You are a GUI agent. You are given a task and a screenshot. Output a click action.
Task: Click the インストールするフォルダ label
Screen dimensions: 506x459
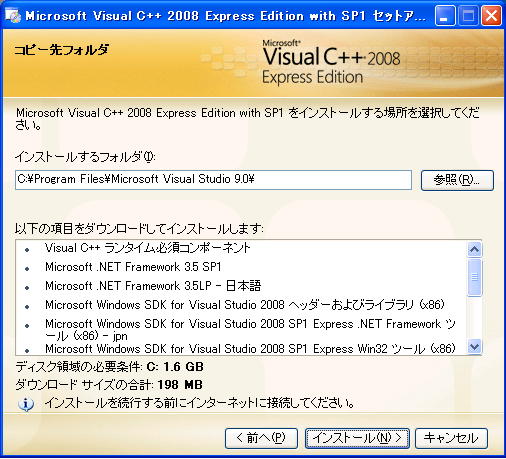click(x=85, y=157)
